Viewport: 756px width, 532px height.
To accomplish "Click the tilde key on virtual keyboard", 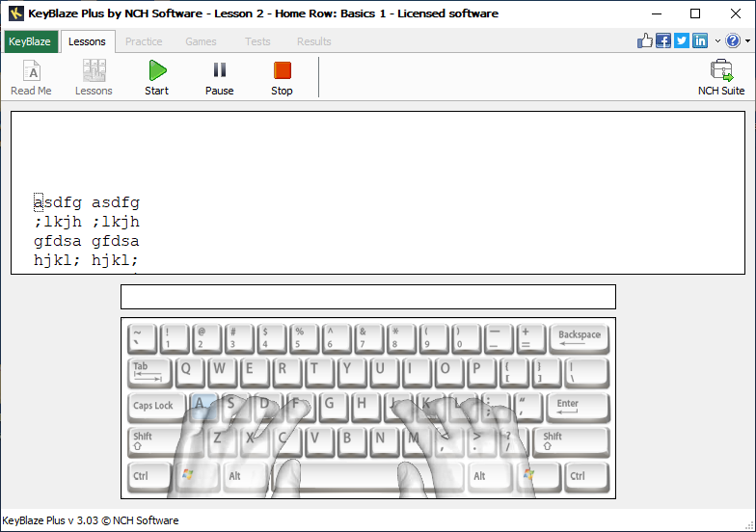I will point(143,339).
